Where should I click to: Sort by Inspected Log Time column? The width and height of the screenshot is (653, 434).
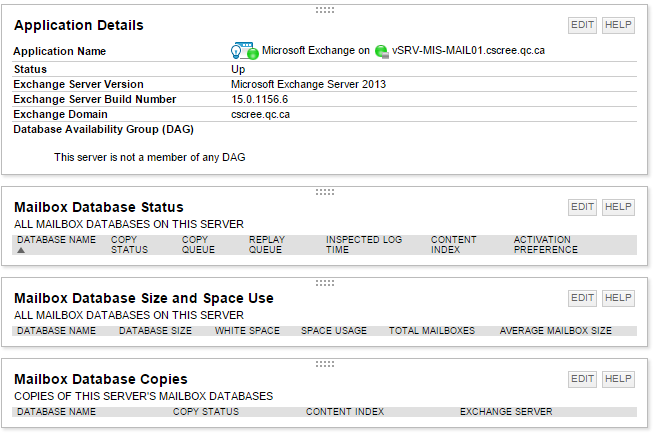[364, 245]
